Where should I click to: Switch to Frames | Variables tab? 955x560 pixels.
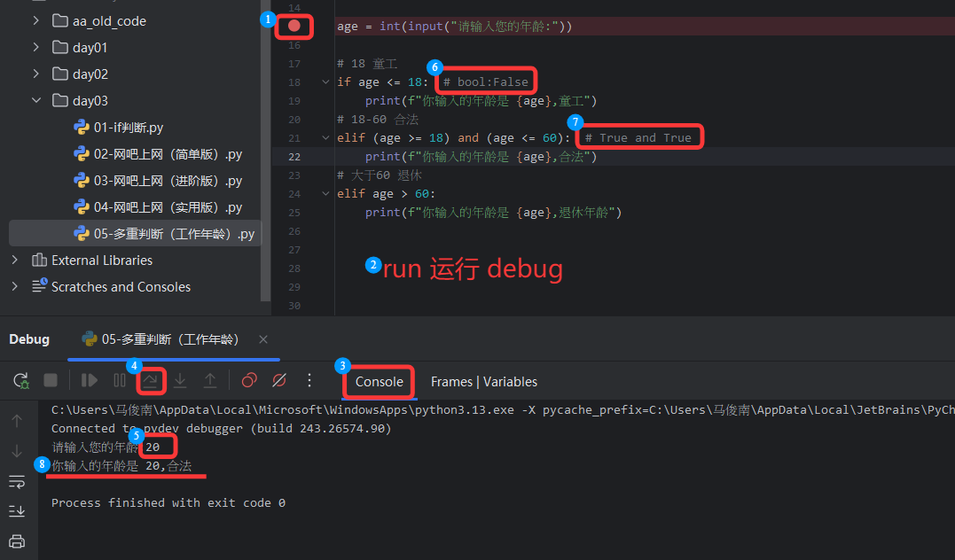click(483, 382)
